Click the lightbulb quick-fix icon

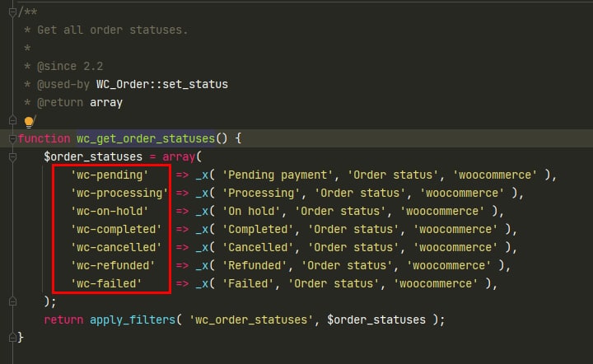point(29,122)
